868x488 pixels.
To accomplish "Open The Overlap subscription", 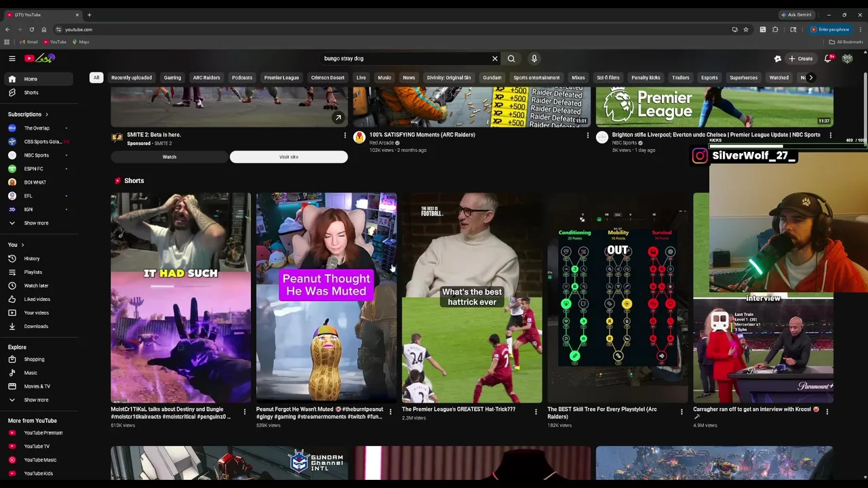I will pos(37,128).
